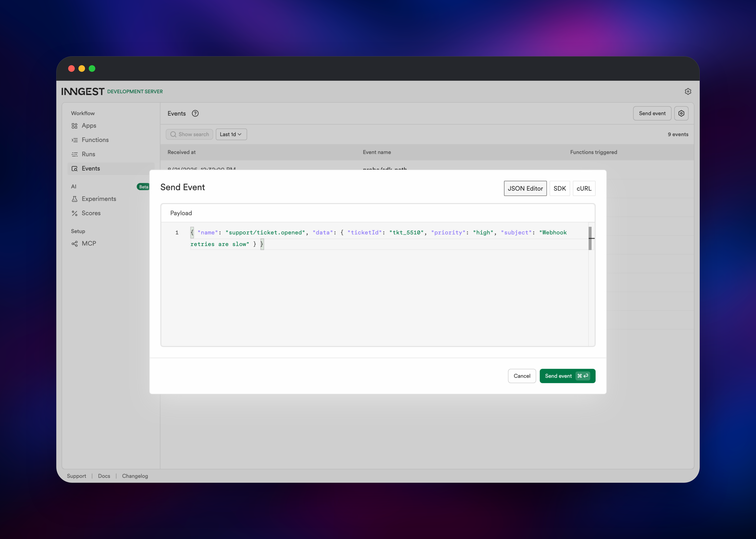Click line number 1 in the editor gutter
Screen dimensions: 756x539
point(177,233)
